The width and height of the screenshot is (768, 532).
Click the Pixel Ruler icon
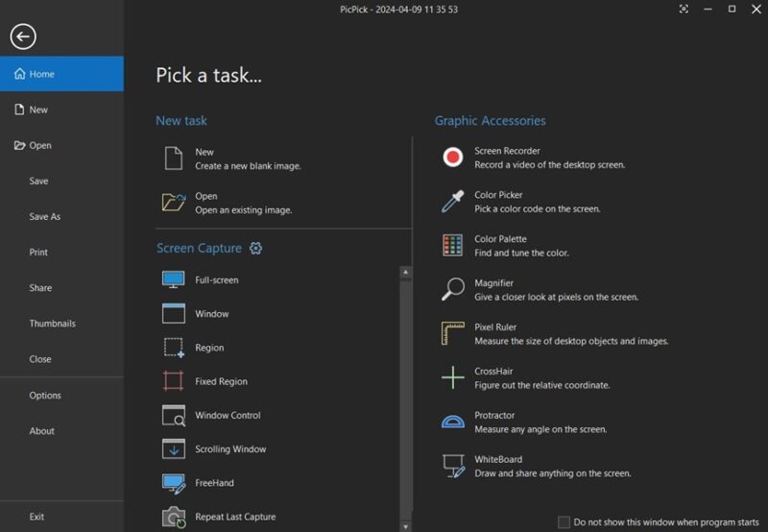coord(452,333)
